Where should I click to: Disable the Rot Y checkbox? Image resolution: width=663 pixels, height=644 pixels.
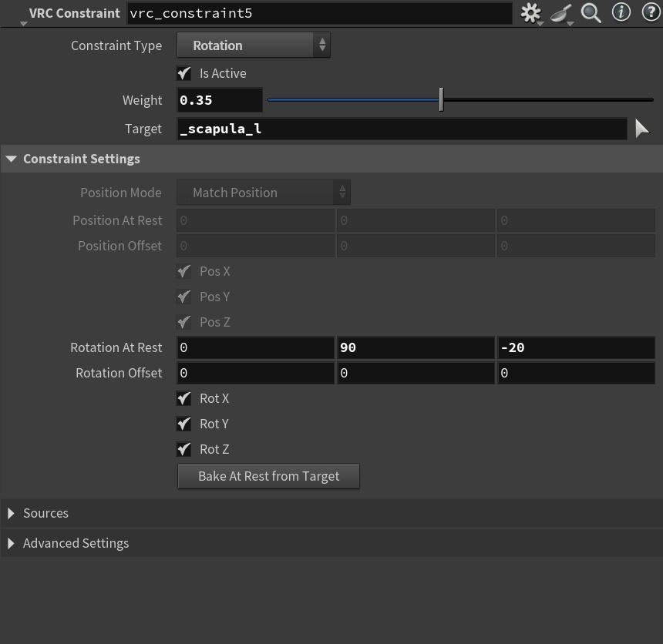tap(183, 424)
